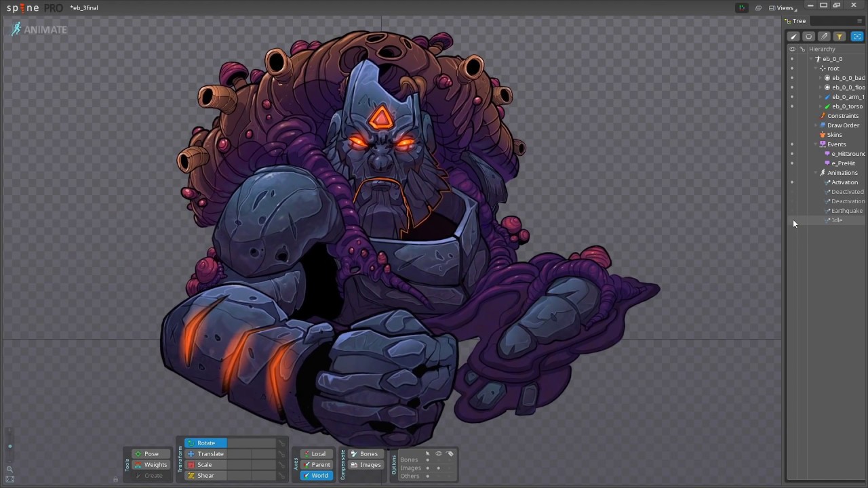The width and height of the screenshot is (868, 488).
Task: Toggle Bones selectable option dot
Action: (427, 460)
